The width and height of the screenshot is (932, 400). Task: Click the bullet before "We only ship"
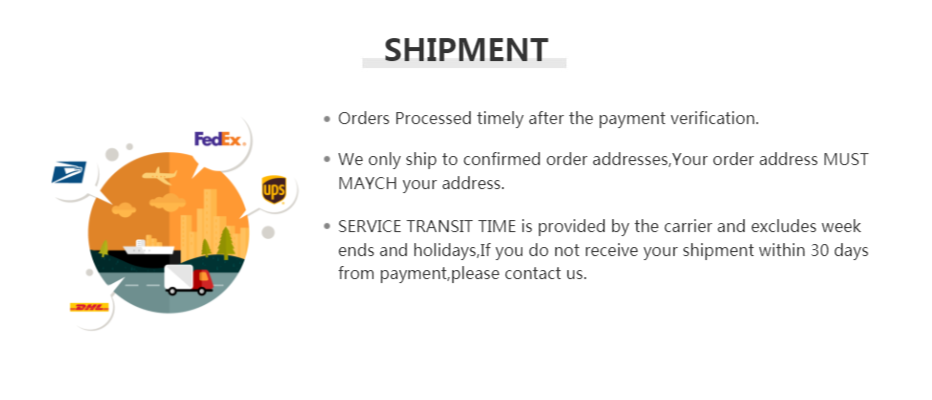click(x=327, y=160)
